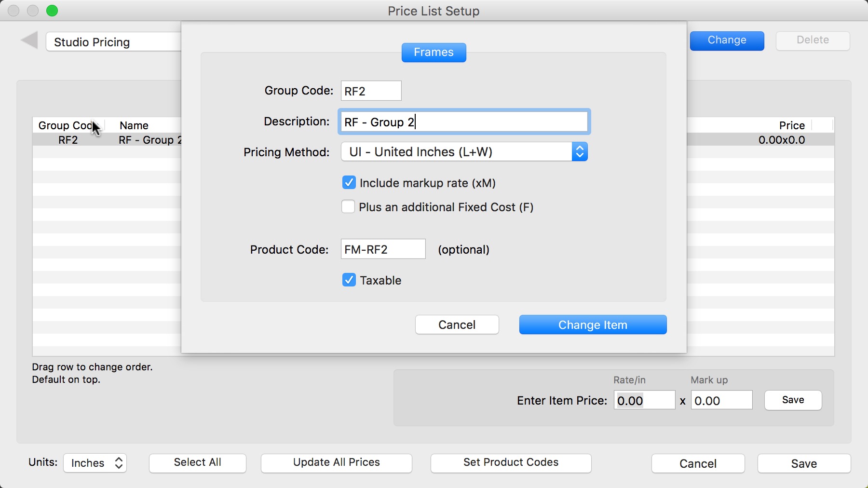
Task: Open the Units Inches dropdown
Action: coord(95,463)
